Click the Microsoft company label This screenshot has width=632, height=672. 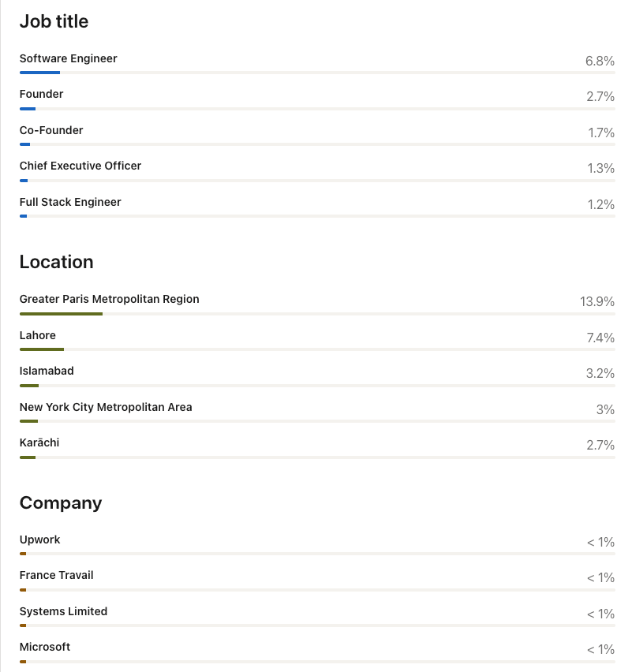[x=45, y=647]
